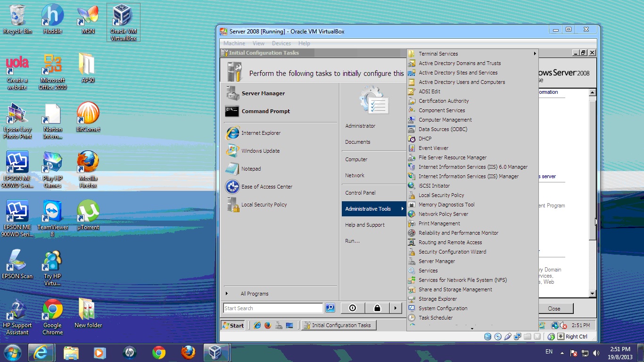Screen dimensions: 644x362
Task: Click the Start Search magnifier button
Action: point(330,308)
